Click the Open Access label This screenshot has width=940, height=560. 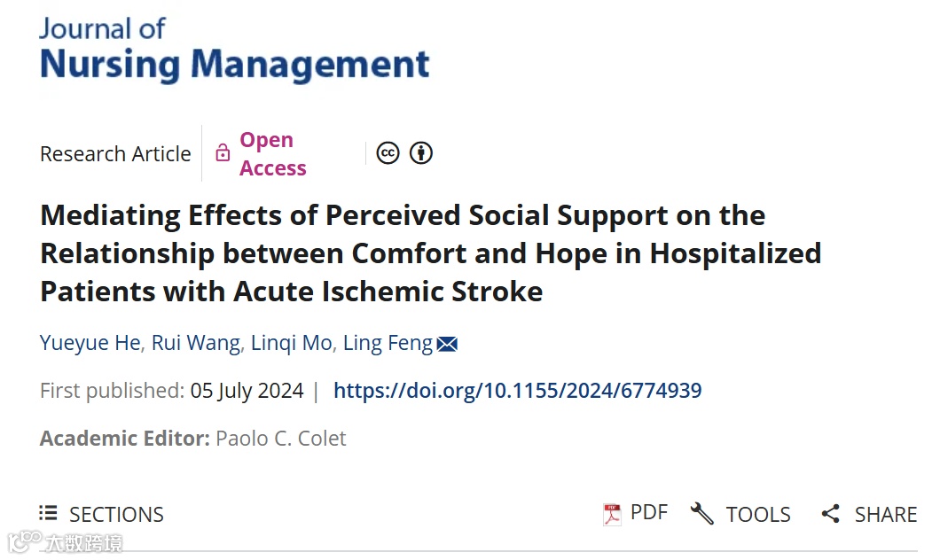click(272, 154)
